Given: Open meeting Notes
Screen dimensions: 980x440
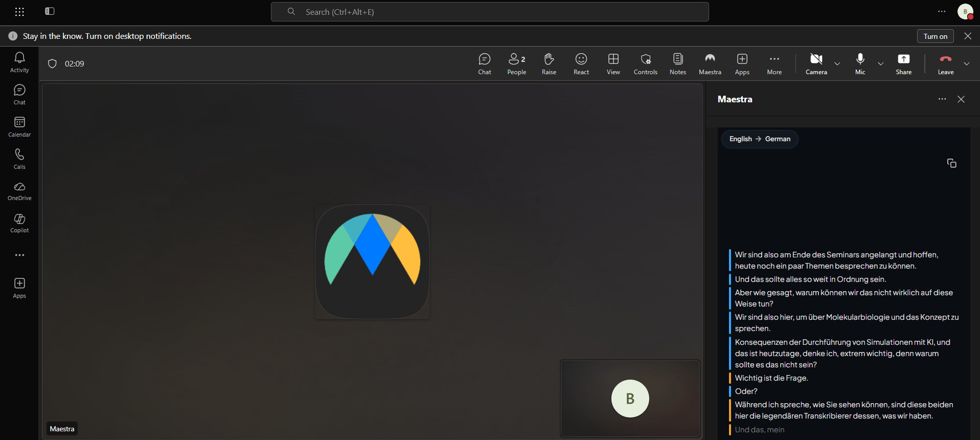Looking at the screenshot, I should click(678, 64).
